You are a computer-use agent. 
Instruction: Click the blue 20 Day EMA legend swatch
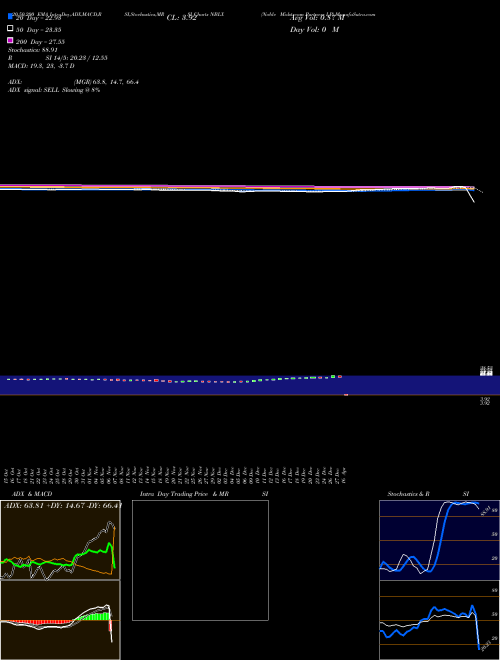click(x=10, y=17)
